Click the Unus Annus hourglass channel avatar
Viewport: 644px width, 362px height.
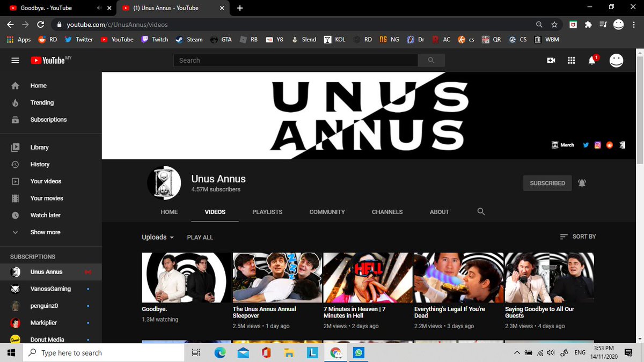[164, 183]
